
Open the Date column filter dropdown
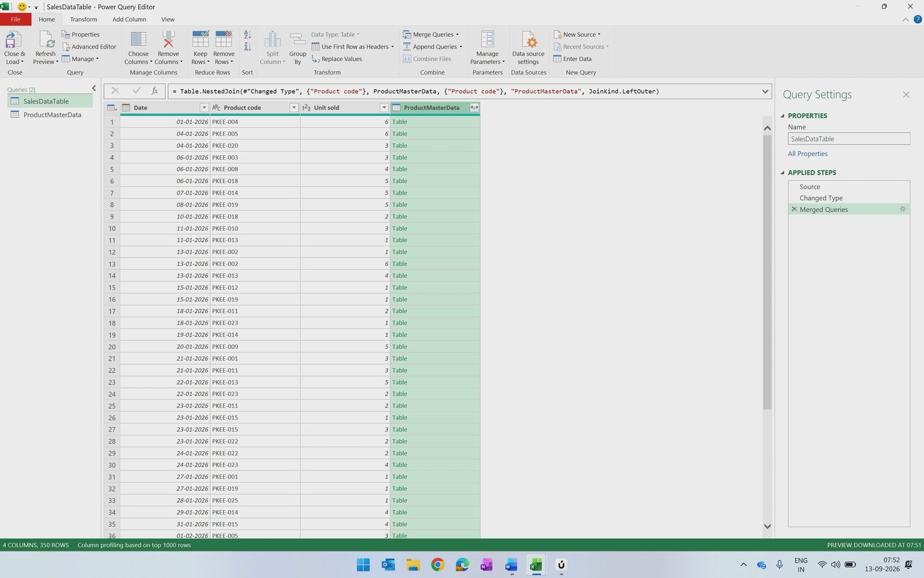point(204,108)
